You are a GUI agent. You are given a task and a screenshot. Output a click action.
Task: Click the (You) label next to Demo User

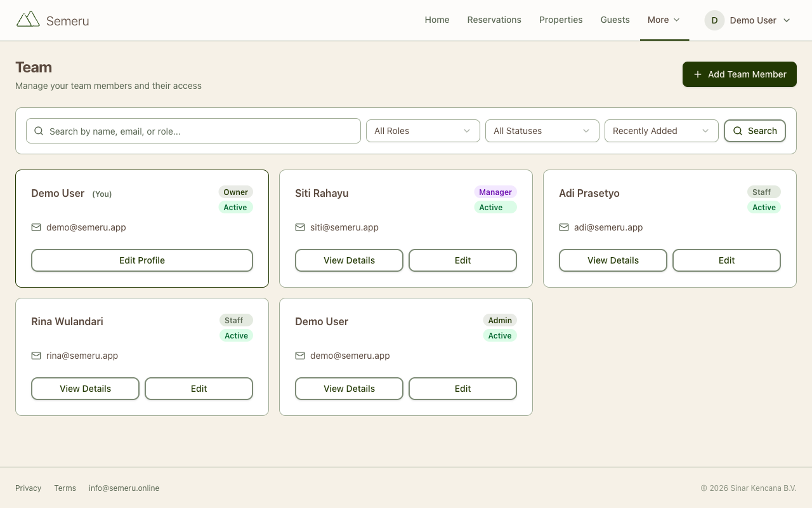102,194
